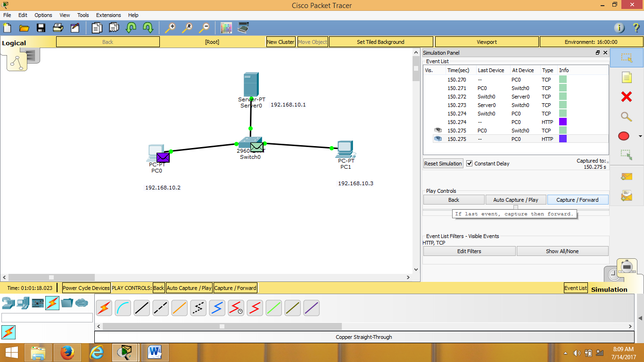Switch to Realtime mode via clock icon
Image resolution: width=644 pixels, height=362 pixels.
click(613, 273)
